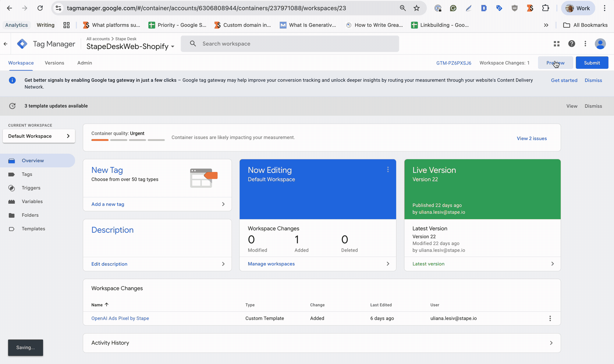Screen dimensions: 614x364
Task: Select Overview in the sidebar
Action: tap(37, 161)
